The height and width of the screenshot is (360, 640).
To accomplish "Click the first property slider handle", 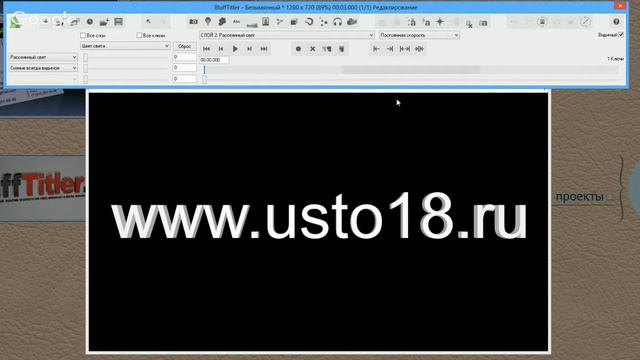I will coord(85,58).
